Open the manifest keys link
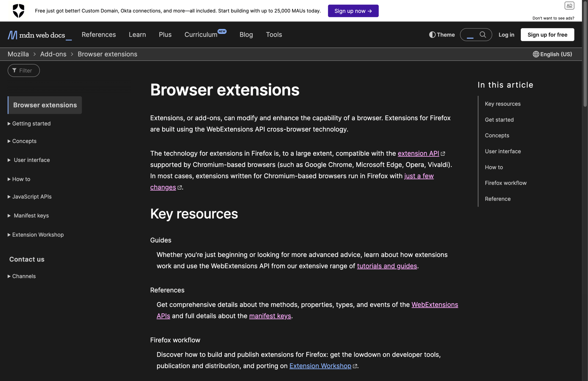The height and width of the screenshot is (381, 588). (x=270, y=316)
